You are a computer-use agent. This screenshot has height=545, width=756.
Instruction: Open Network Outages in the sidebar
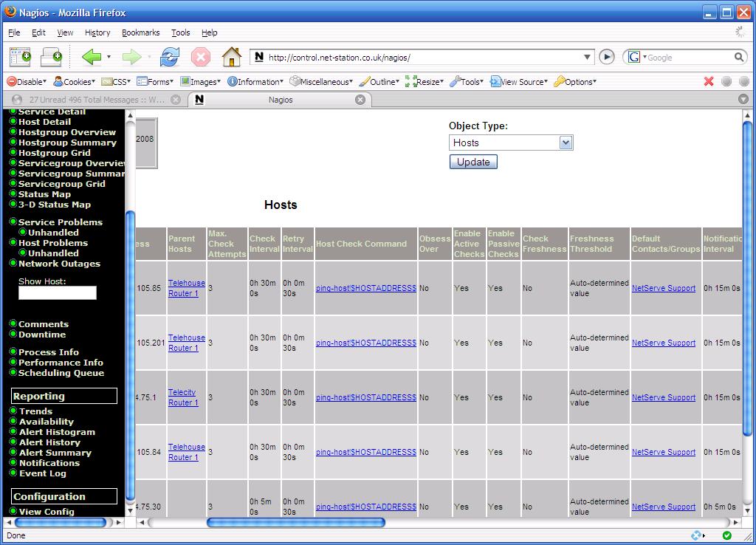pos(59,264)
